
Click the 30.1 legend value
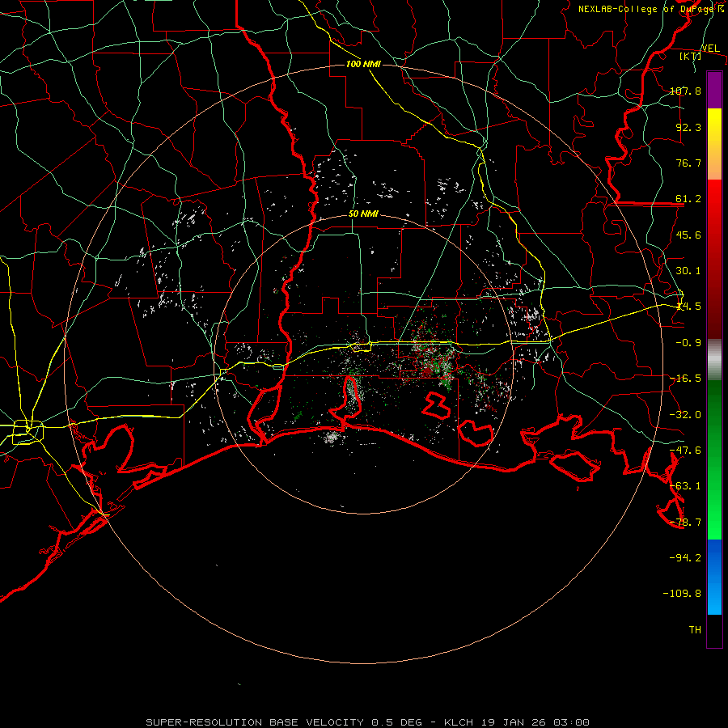(688, 271)
